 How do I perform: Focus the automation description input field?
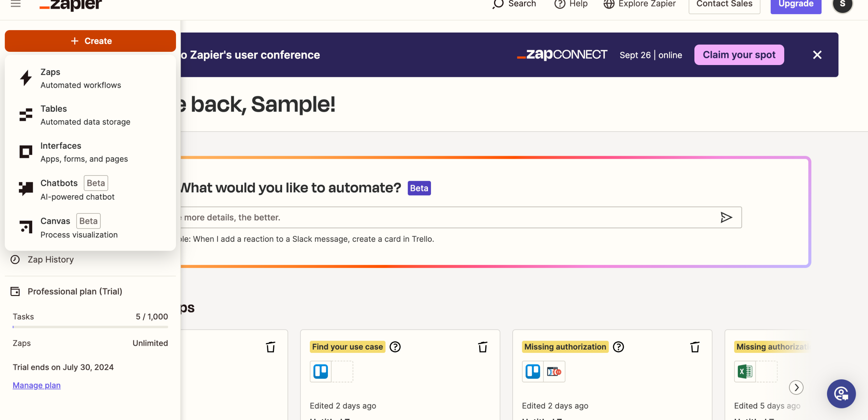click(x=441, y=217)
